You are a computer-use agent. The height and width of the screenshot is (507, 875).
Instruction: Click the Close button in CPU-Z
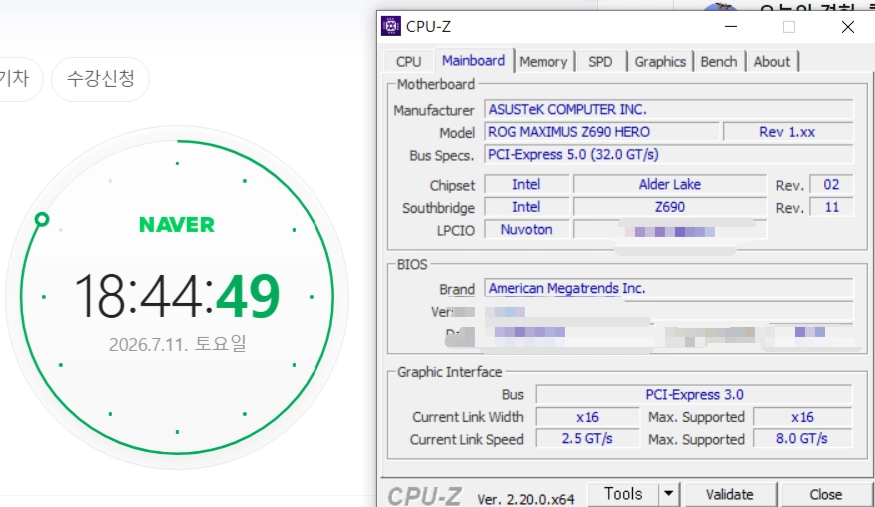click(x=826, y=495)
